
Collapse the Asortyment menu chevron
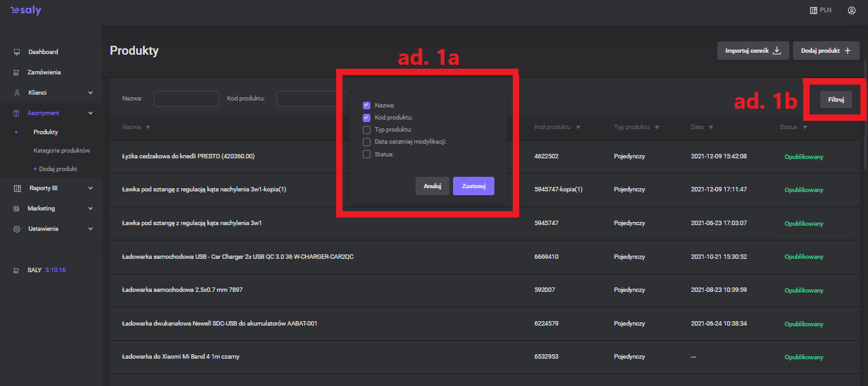click(x=90, y=113)
